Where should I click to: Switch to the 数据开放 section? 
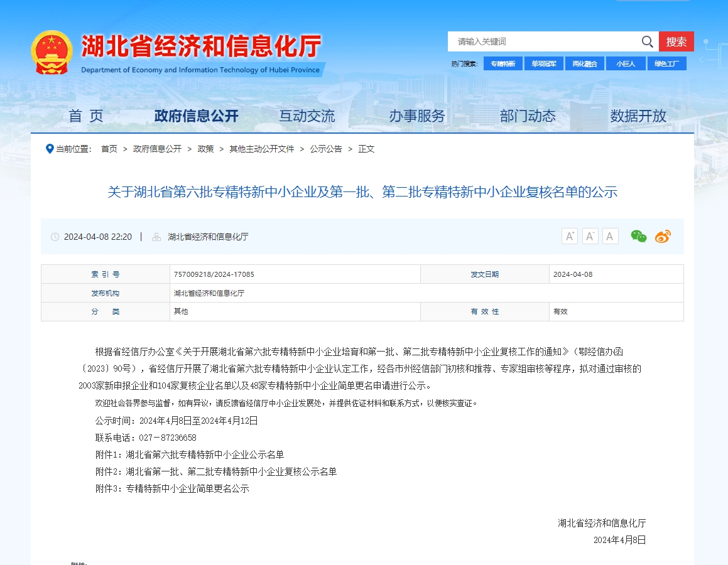coord(639,116)
